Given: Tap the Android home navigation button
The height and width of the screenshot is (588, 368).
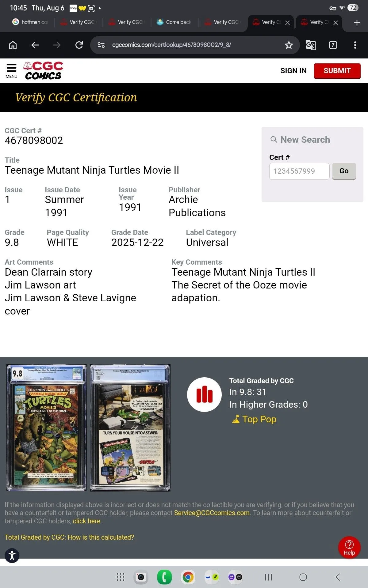Looking at the screenshot, I should coord(303,577).
